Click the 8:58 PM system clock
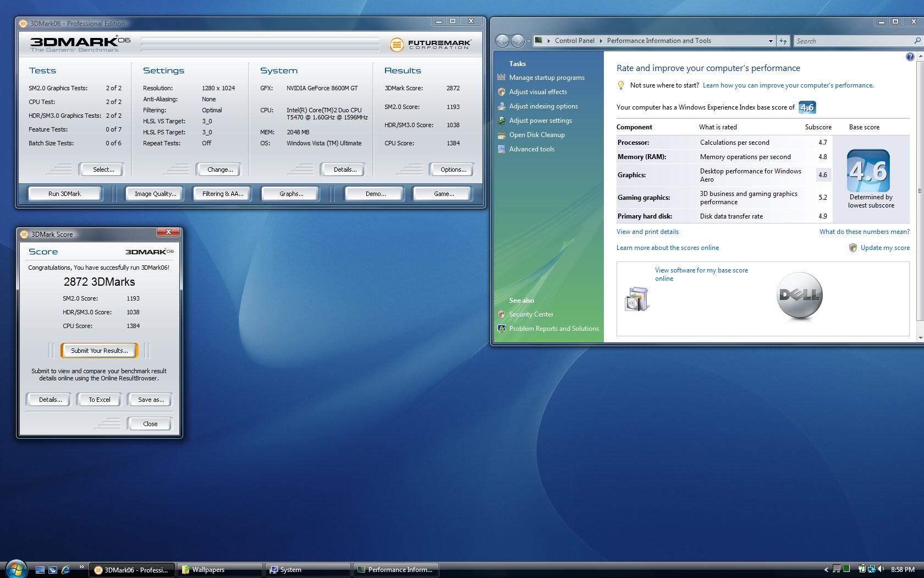Viewport: 924px width, 578px height. pyautogui.click(x=903, y=570)
